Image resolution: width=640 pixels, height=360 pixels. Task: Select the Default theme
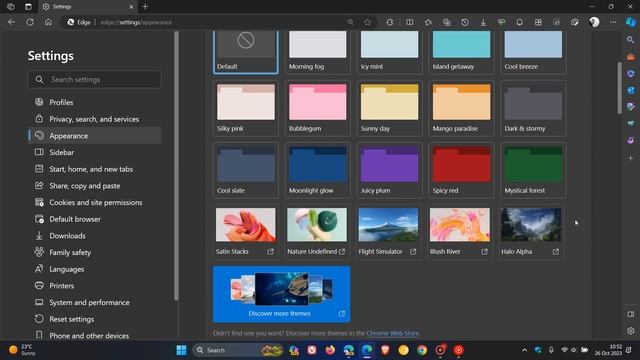coord(246,52)
